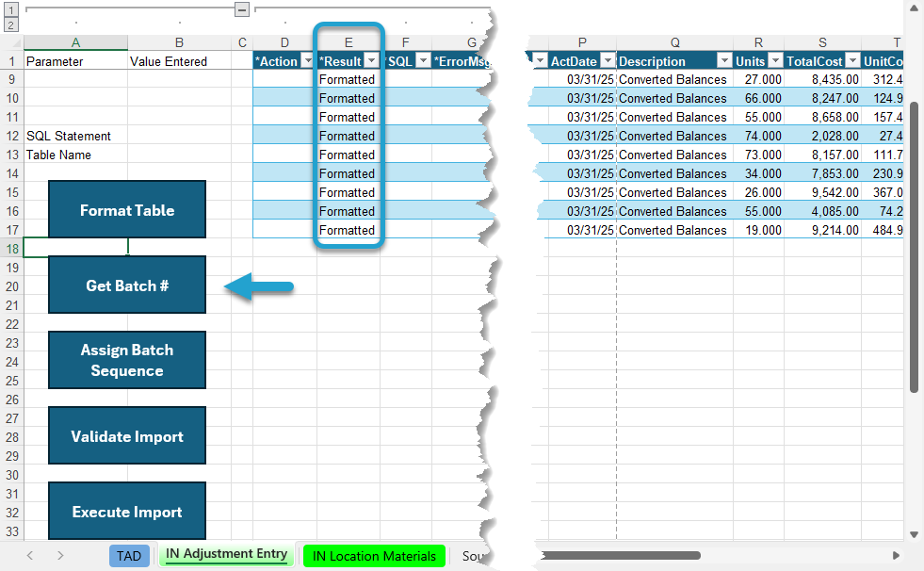The image size is (924, 571).
Task: Show outline level 2
Action: tap(11, 24)
